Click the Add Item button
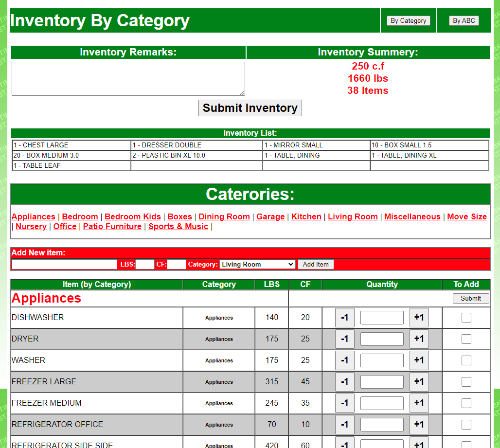This screenshot has height=448, width=500. 316,264
